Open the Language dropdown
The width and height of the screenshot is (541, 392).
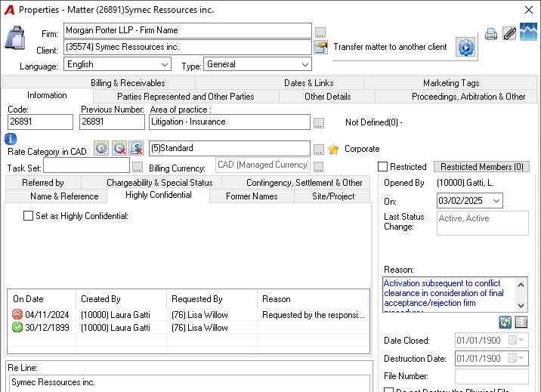click(165, 64)
